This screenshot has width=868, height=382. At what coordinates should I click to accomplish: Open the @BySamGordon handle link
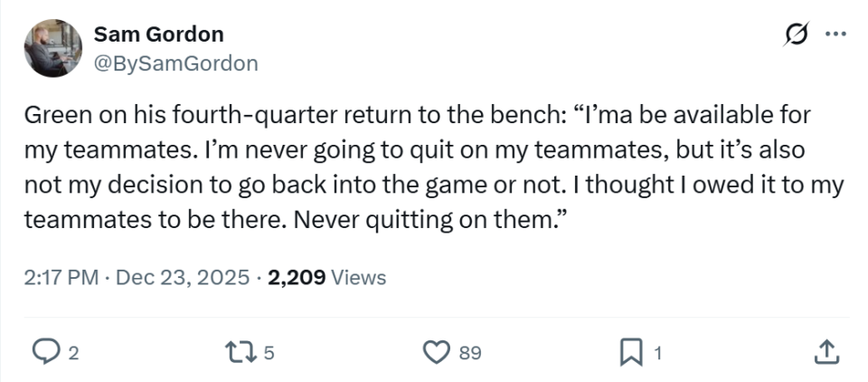pos(175,63)
